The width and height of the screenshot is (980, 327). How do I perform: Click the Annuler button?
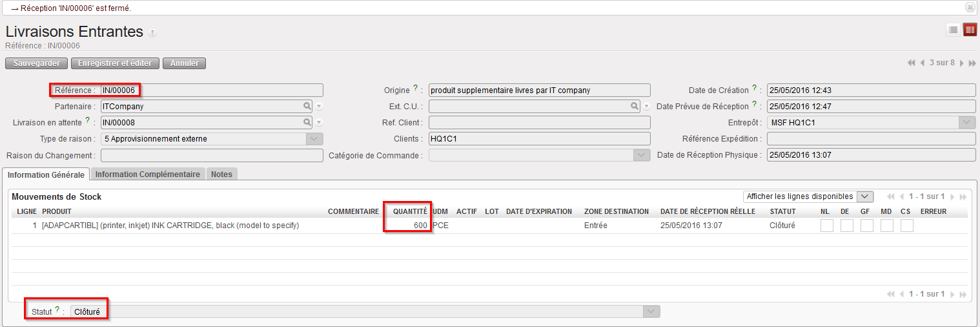[x=184, y=63]
